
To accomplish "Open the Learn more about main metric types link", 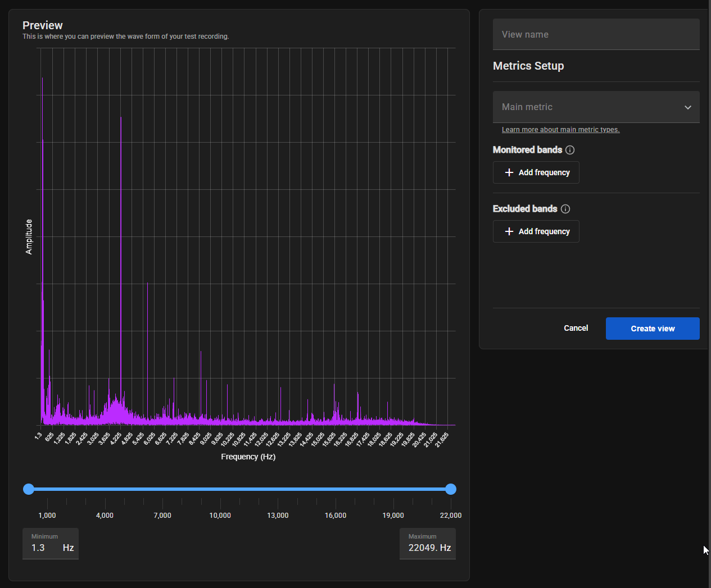I will point(560,130).
